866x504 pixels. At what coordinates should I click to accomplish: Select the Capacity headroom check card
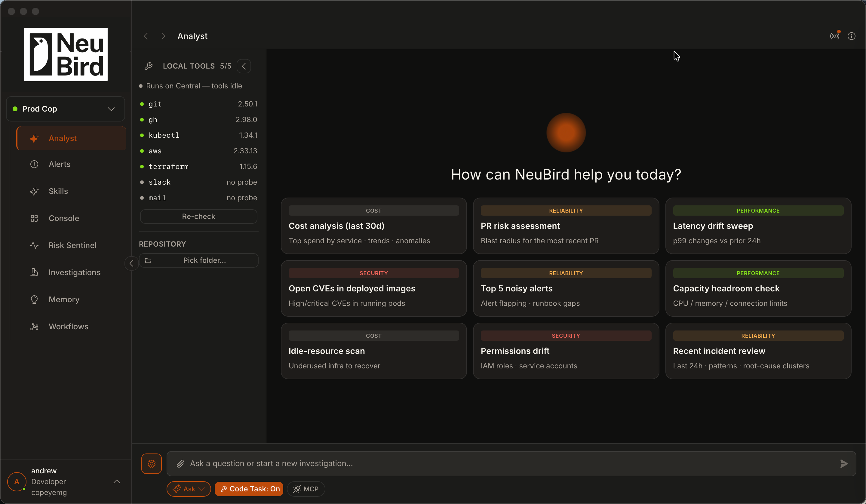758,288
